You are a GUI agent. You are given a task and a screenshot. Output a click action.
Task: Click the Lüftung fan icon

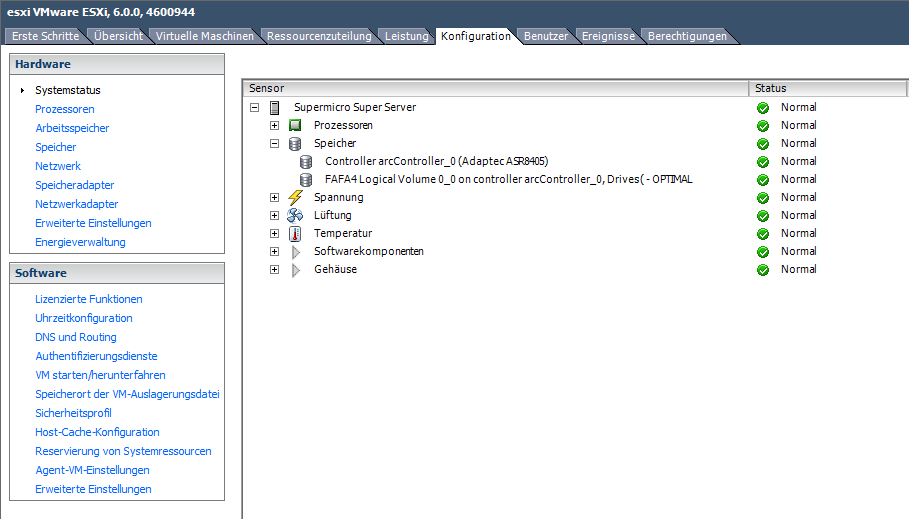pyautogui.click(x=295, y=215)
